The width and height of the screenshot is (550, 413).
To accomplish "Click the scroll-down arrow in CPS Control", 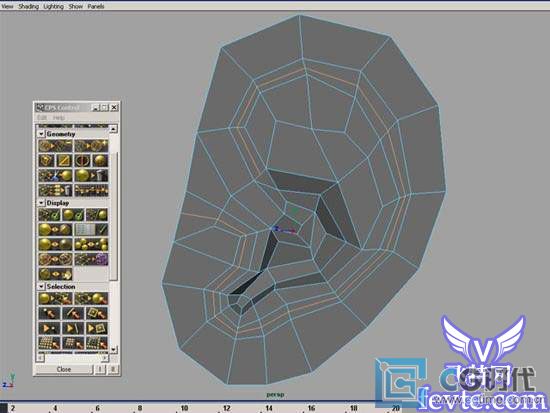I will click(x=113, y=349).
